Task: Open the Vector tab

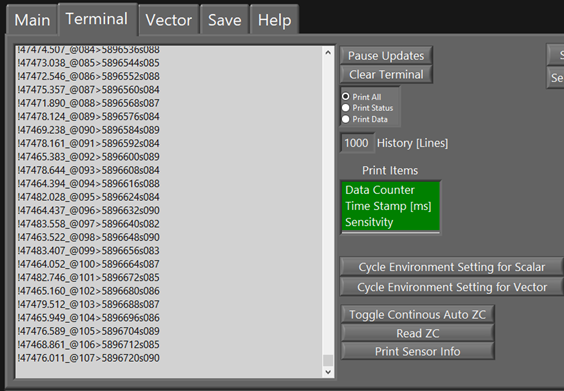Action: 169,20
